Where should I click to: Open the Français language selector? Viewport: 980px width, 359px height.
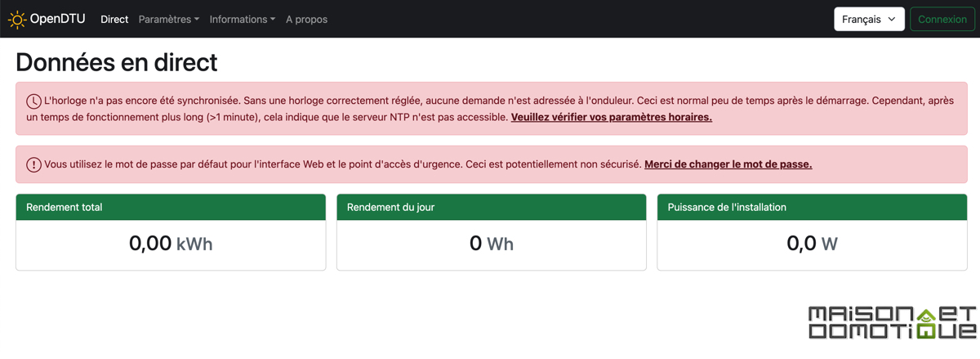click(869, 19)
